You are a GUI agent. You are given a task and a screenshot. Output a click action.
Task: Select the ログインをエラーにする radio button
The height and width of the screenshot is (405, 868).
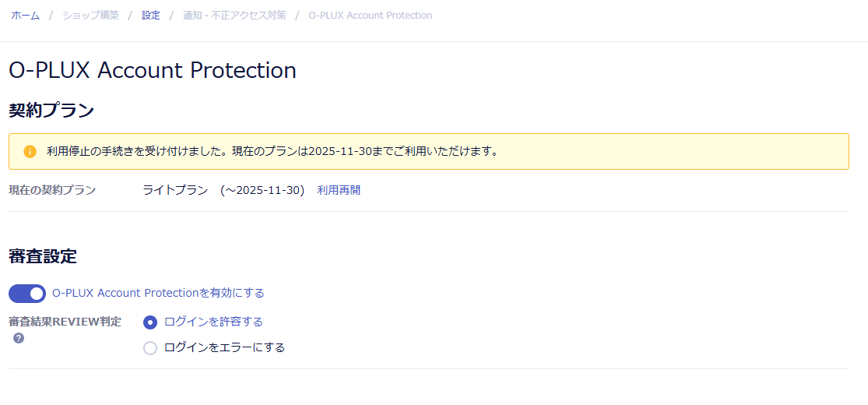(150, 348)
